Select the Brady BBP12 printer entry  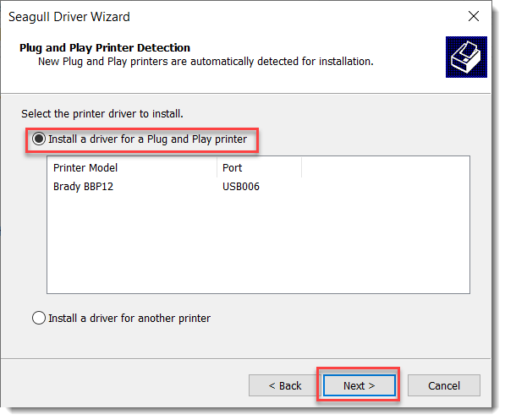pos(83,187)
